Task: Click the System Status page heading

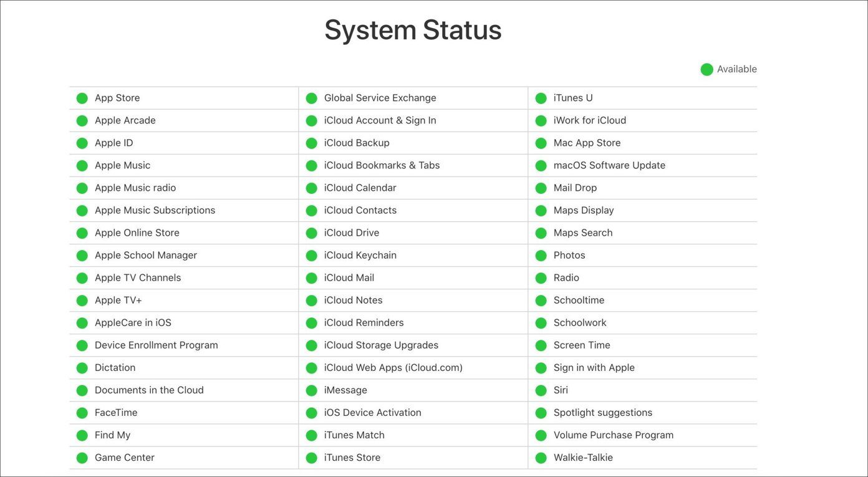Action: (413, 29)
